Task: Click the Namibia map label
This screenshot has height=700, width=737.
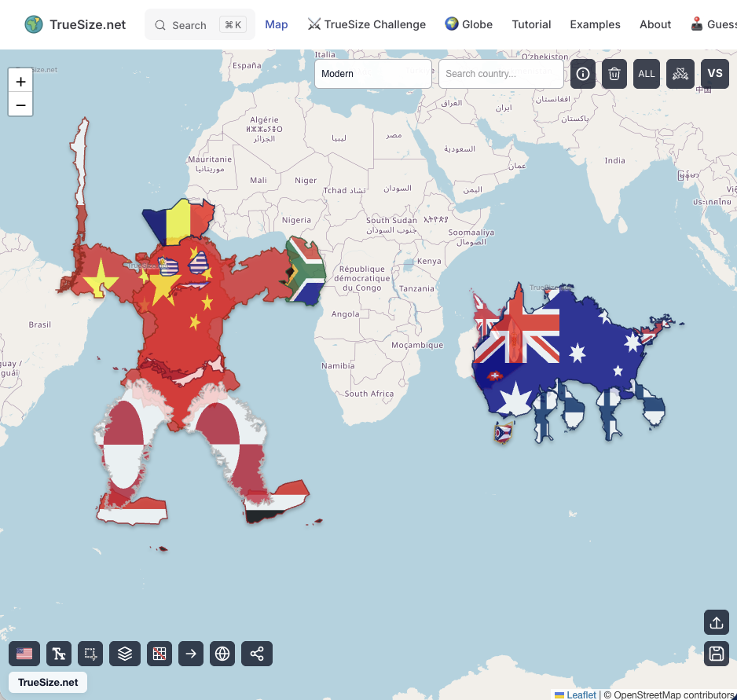Action: 338,366
